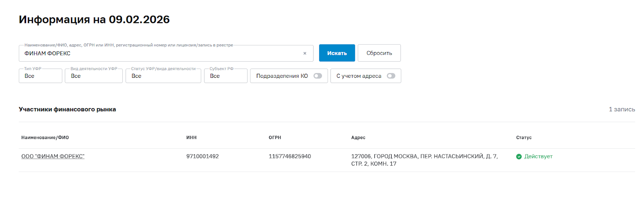Open the ООО "ФИНАМ ФОРЕКС" link

coord(53,156)
